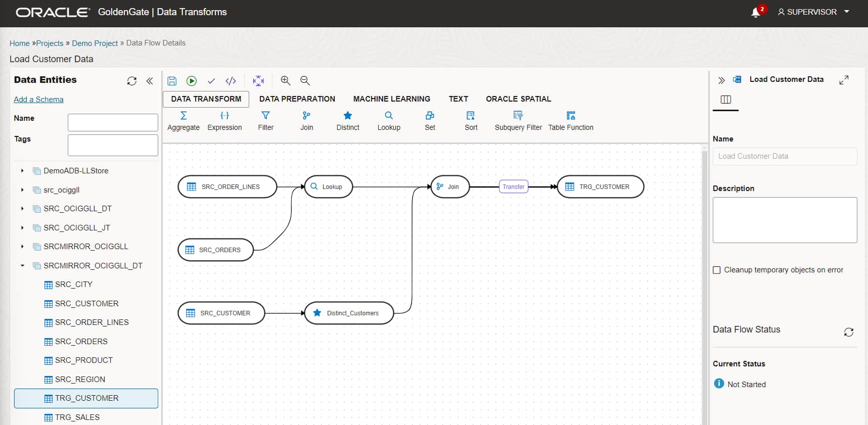Click the Validate checkmark icon
The height and width of the screenshot is (425, 868).
click(211, 81)
